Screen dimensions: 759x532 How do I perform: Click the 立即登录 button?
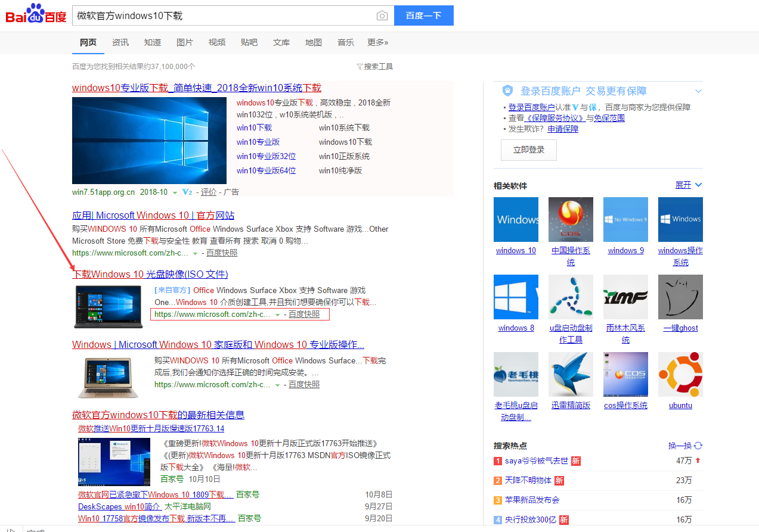tap(529, 150)
